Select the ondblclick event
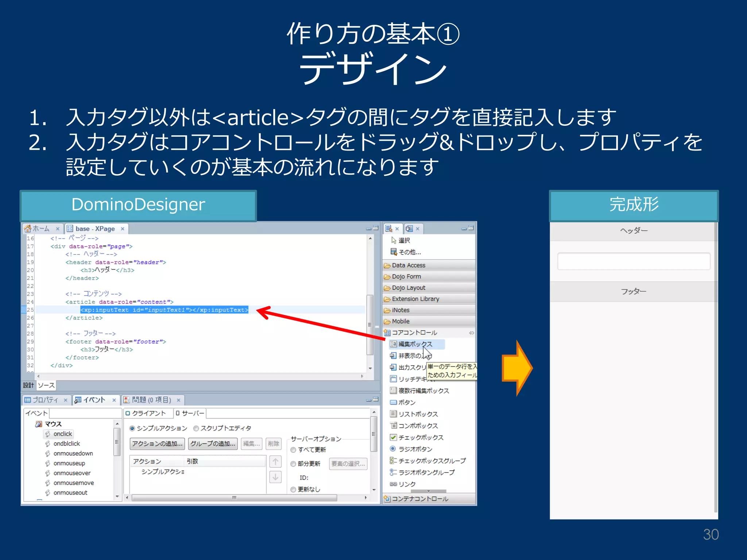This screenshot has height=560, width=747. (x=66, y=444)
